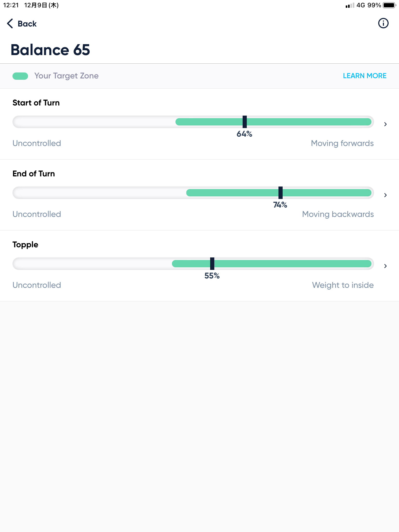Tap the cellular signal bars icon
Image resolution: width=399 pixels, height=532 pixels.
point(350,5)
